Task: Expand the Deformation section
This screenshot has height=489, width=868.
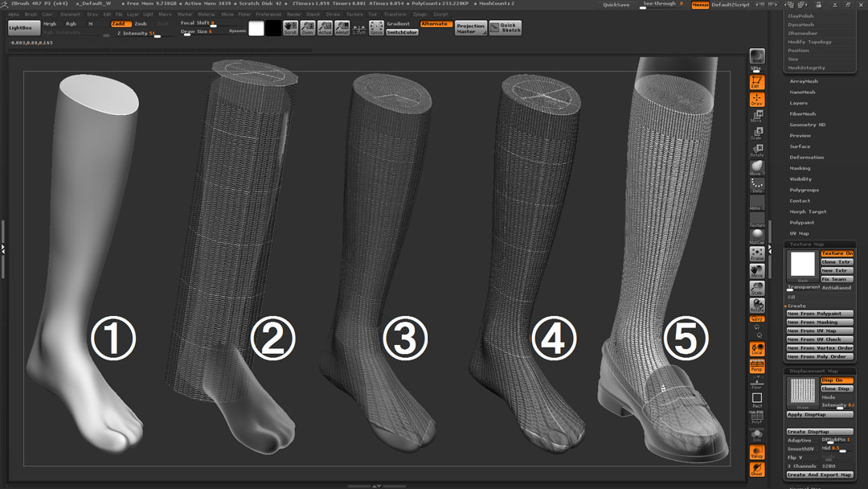Action: [807, 158]
